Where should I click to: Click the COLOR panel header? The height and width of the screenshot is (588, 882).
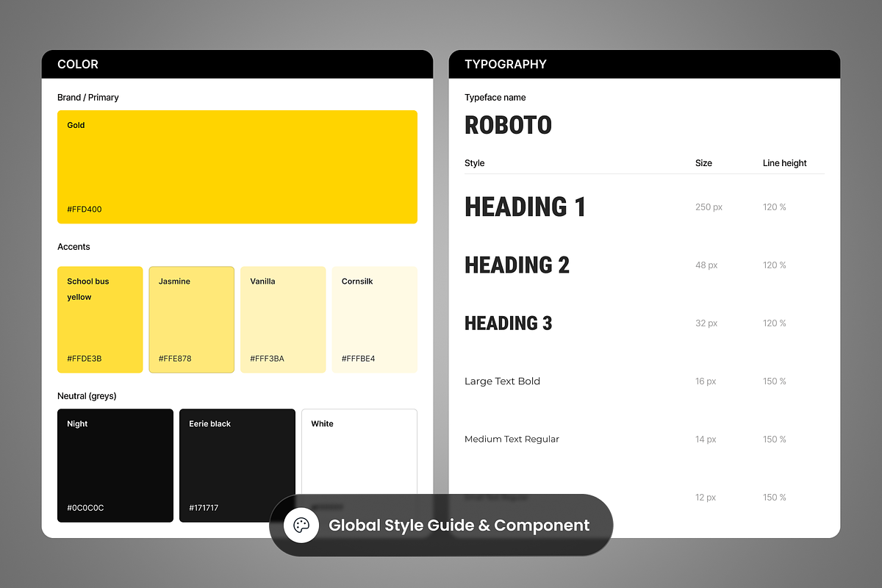click(x=237, y=64)
